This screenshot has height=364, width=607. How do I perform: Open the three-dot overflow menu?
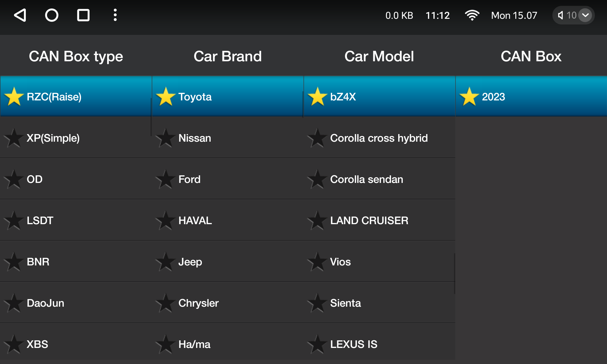coord(115,15)
